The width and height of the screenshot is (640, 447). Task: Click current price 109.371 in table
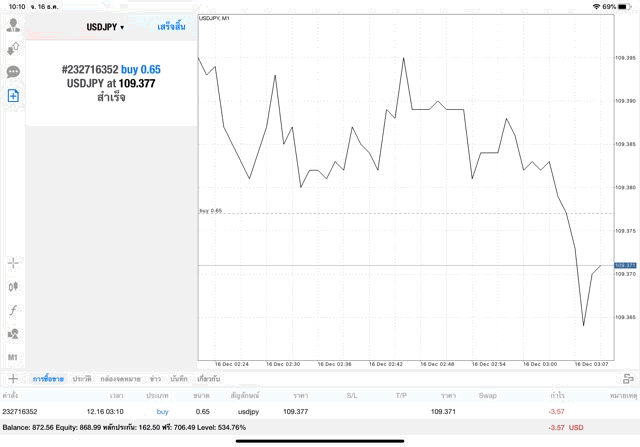443,411
